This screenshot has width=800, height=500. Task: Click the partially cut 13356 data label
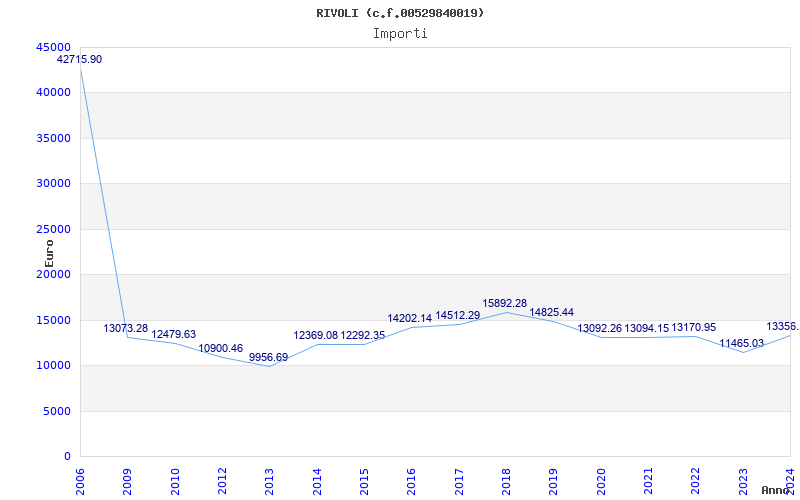tap(783, 327)
